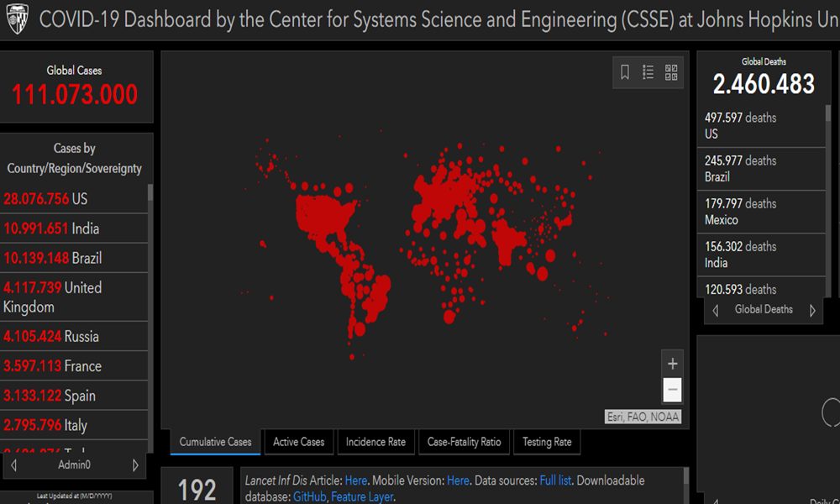Open the map bookmarks icon
The height and width of the screenshot is (504, 840).
click(625, 72)
